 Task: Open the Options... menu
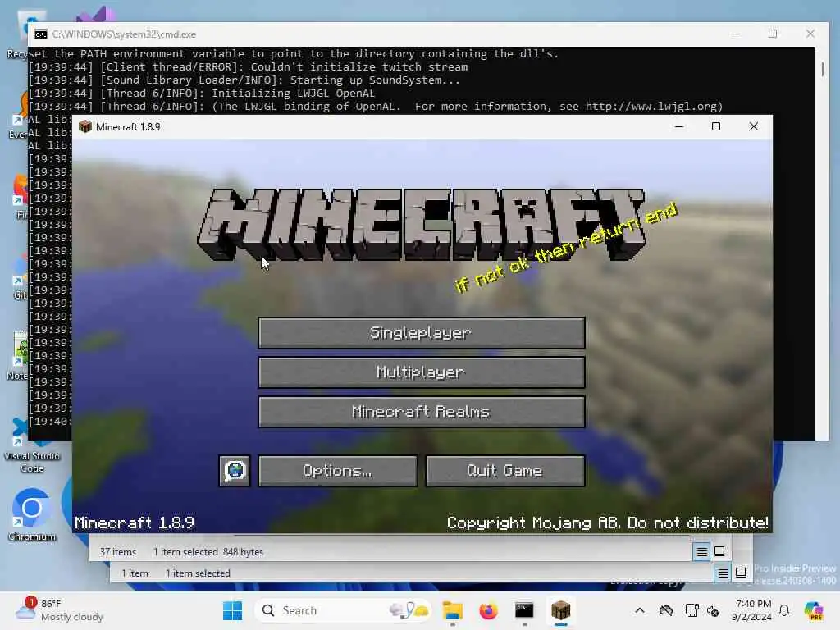pos(337,471)
